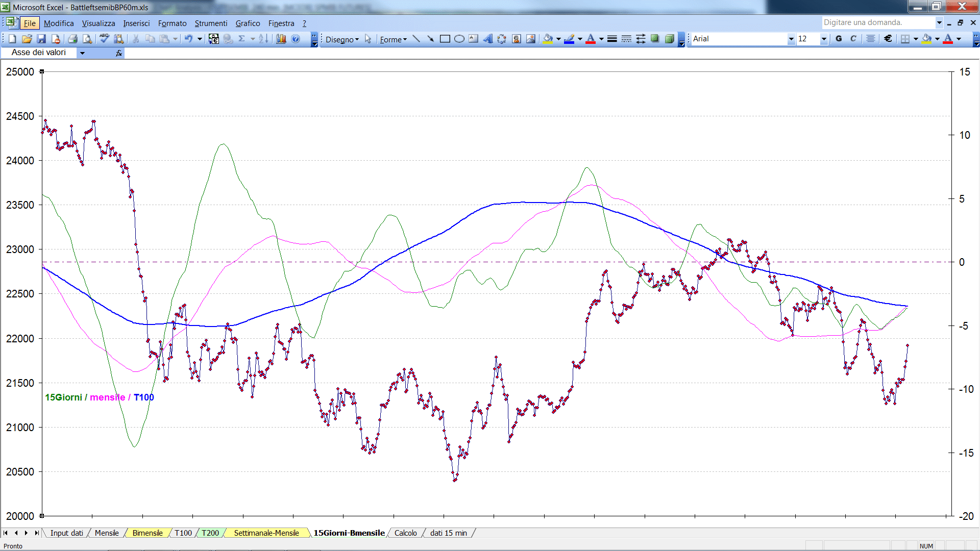Select the Arrow drawing tool
The image size is (980, 551).
[430, 39]
